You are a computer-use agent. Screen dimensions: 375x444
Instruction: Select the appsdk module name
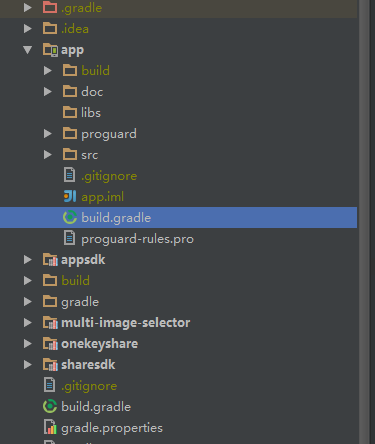(x=83, y=260)
